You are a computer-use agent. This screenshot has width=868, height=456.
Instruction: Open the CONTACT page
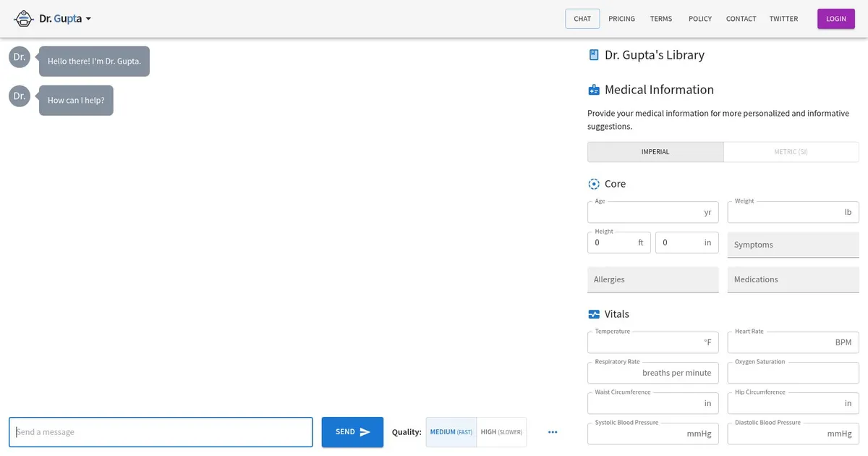tap(741, 19)
